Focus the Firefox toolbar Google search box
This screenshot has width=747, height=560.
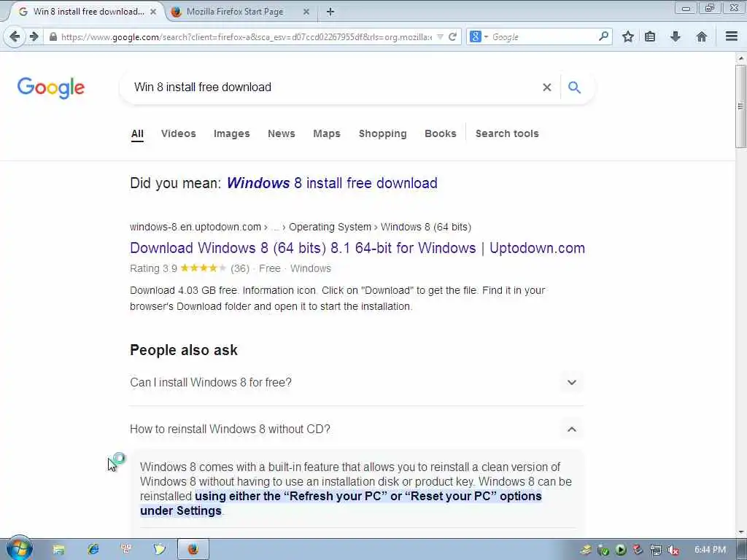543,36
